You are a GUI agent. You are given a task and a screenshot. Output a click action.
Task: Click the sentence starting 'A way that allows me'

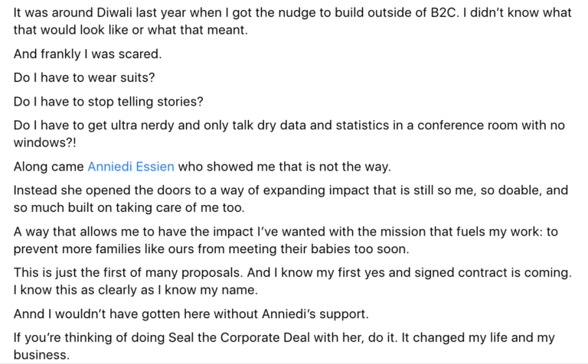(286, 240)
